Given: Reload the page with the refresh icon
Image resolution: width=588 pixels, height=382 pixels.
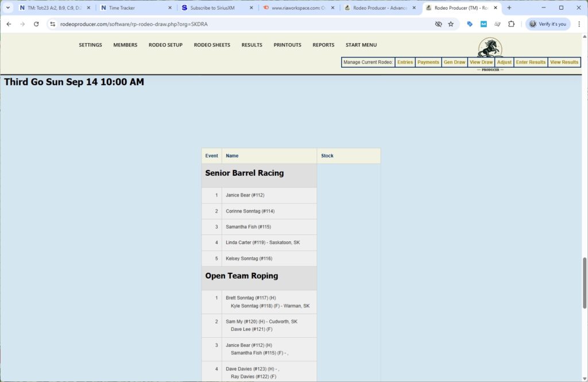Looking at the screenshot, I should coord(36,24).
